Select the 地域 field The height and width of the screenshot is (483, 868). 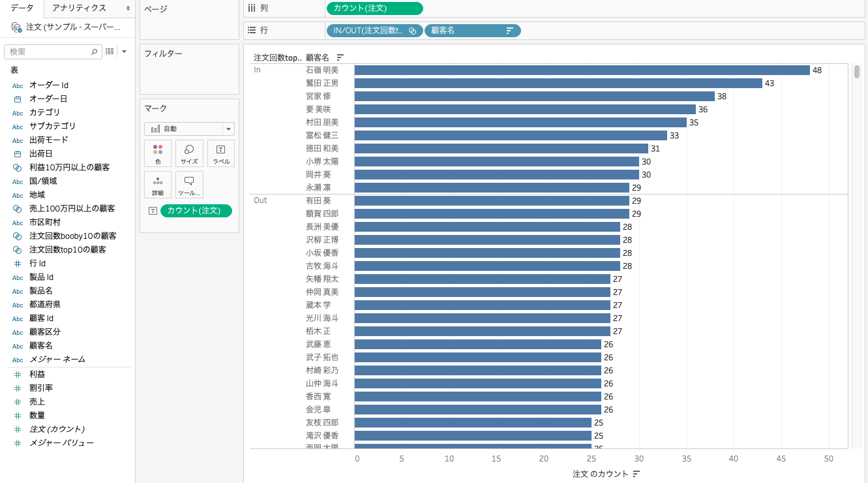point(37,195)
